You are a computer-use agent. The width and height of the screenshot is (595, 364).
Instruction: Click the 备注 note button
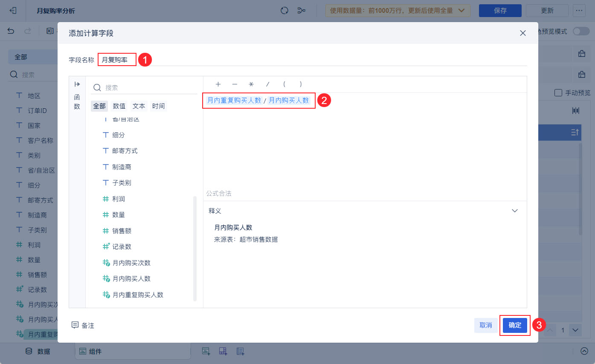[x=83, y=325]
